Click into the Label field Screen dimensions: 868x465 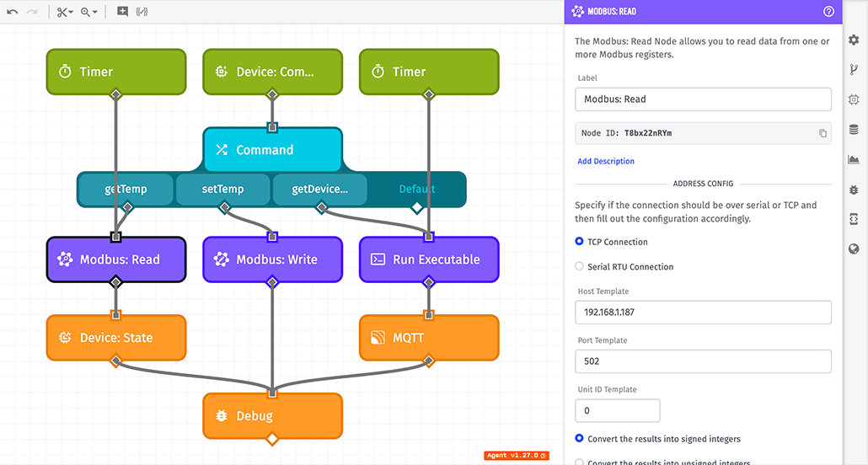click(703, 99)
